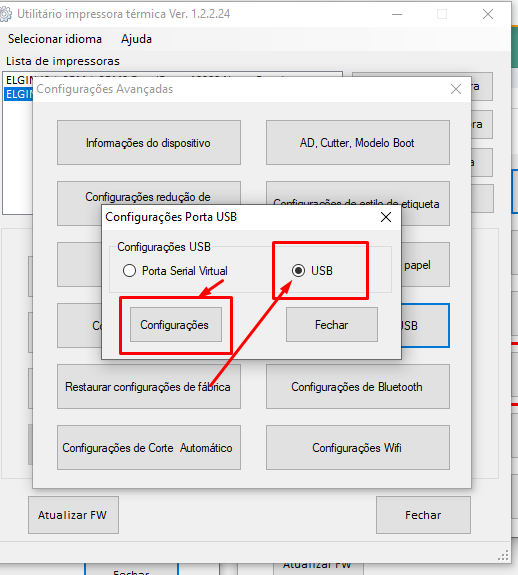518x575 pixels.
Task: Open Informações do dispositivo
Action: pos(149,143)
